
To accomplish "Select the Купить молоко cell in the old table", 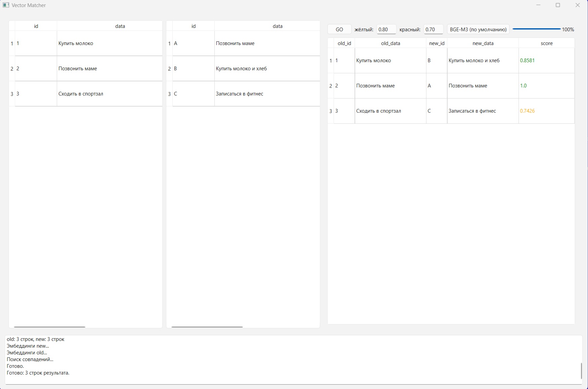I will click(x=110, y=43).
